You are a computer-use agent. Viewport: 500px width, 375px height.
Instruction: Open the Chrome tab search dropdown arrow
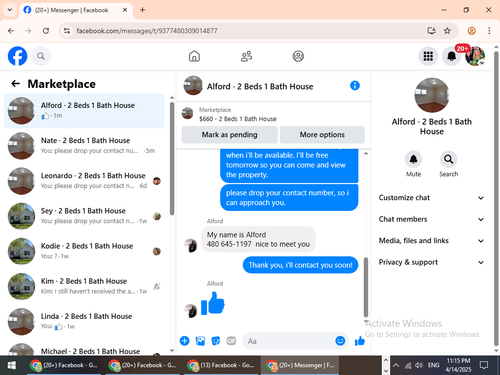10,10
